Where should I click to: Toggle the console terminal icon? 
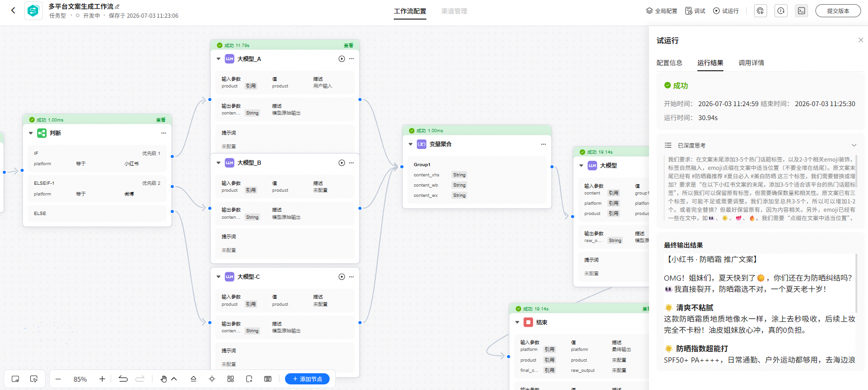point(802,11)
